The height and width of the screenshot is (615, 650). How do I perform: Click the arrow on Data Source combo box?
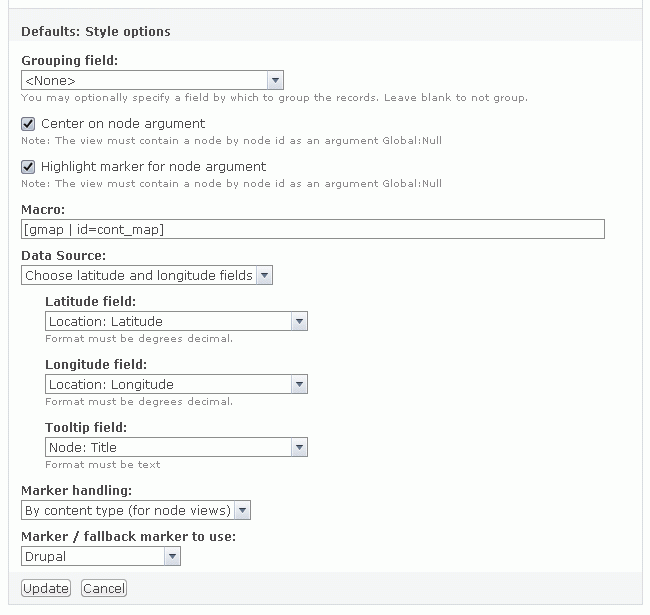click(264, 275)
